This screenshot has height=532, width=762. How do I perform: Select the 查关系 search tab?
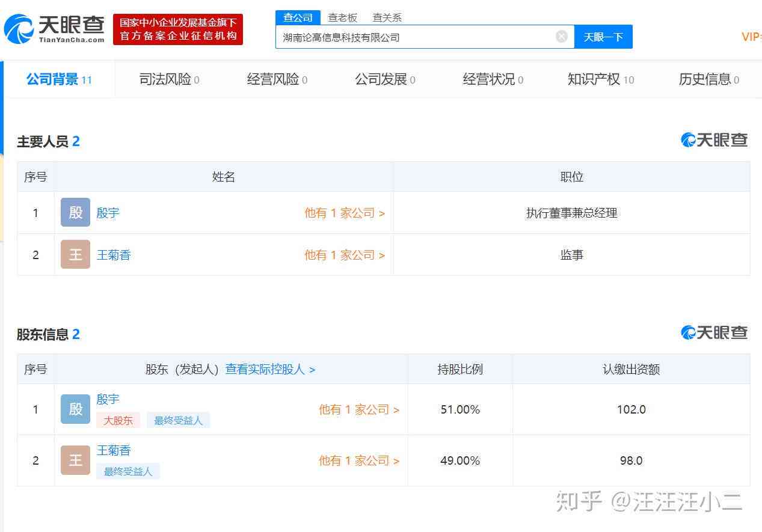(x=387, y=17)
